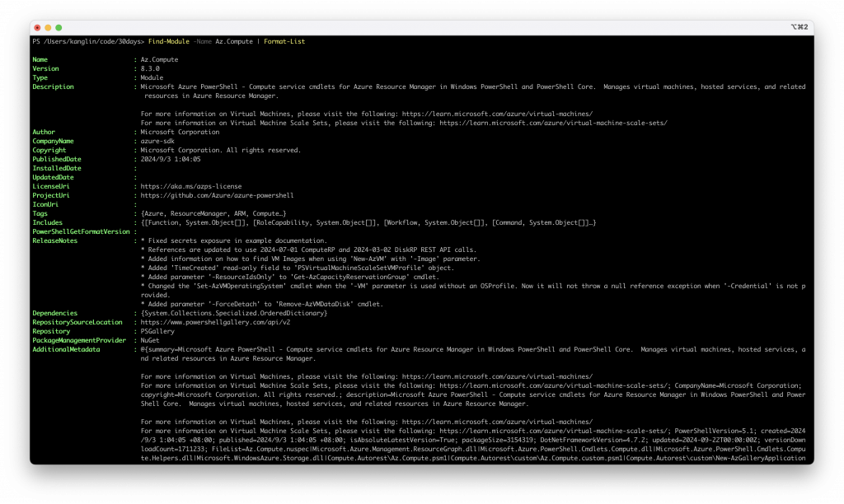The height and width of the screenshot is (504, 844).
Task: Select the InstalledDate field label
Action: [x=57, y=168]
